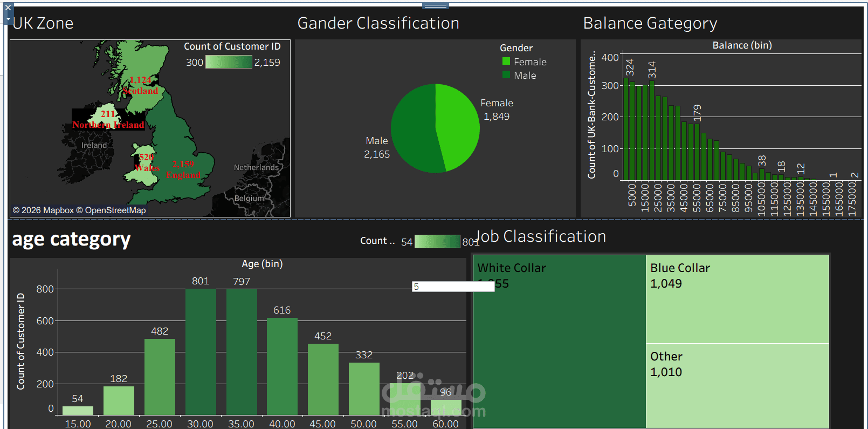Click the 5000 balance axis label

click(632, 195)
